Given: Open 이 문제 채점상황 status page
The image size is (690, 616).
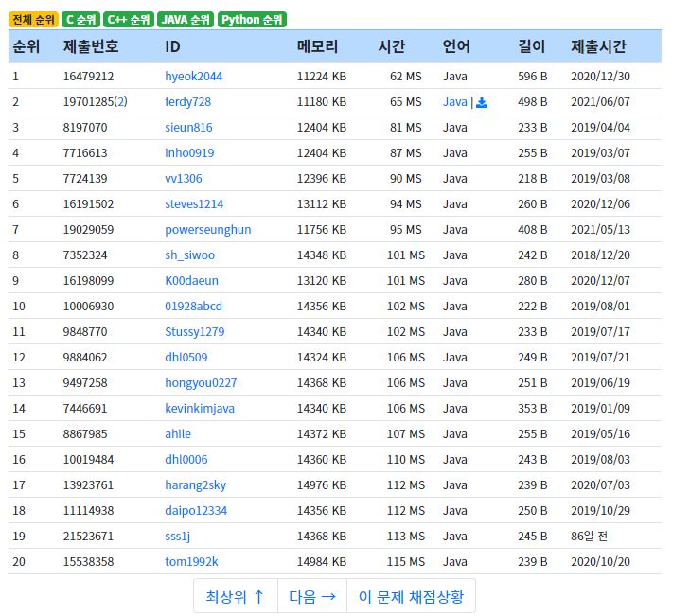Looking at the screenshot, I should click(412, 597).
